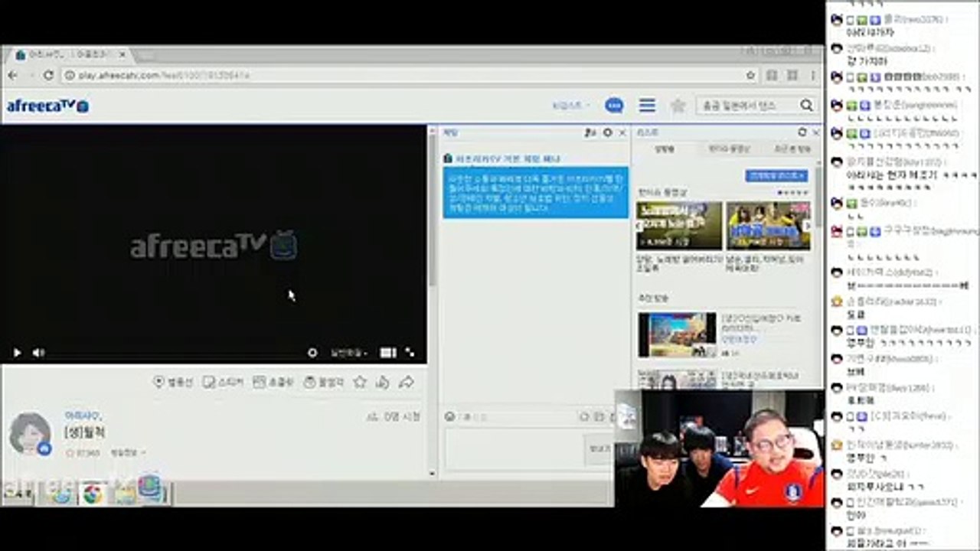Screen dimensions: 980x551
Task: Enter fullscreen from the player controls
Action: (x=410, y=352)
